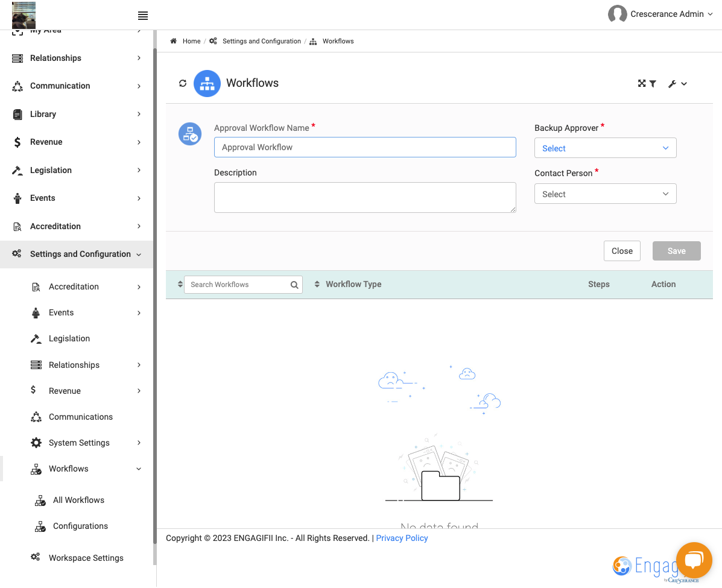Viewport: 722px width, 588px height.
Task: Open Settings and Configuration breadcrumb link
Action: tap(262, 41)
